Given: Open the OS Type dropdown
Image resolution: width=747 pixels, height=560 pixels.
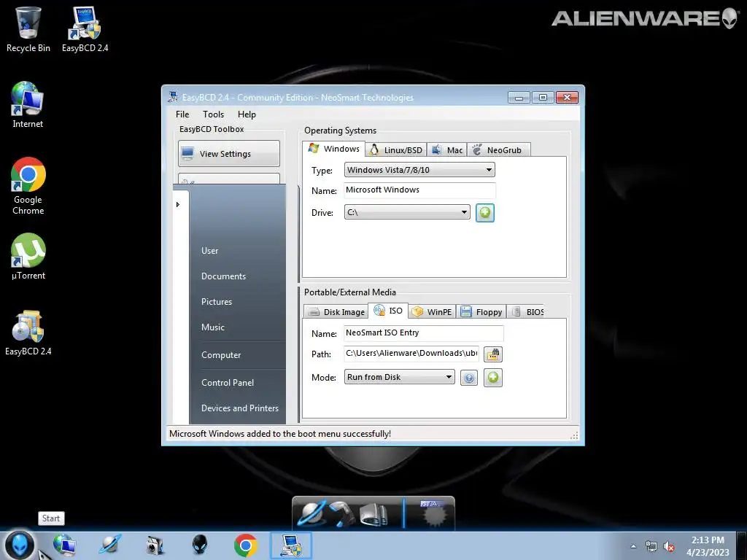Looking at the screenshot, I should 419,170.
